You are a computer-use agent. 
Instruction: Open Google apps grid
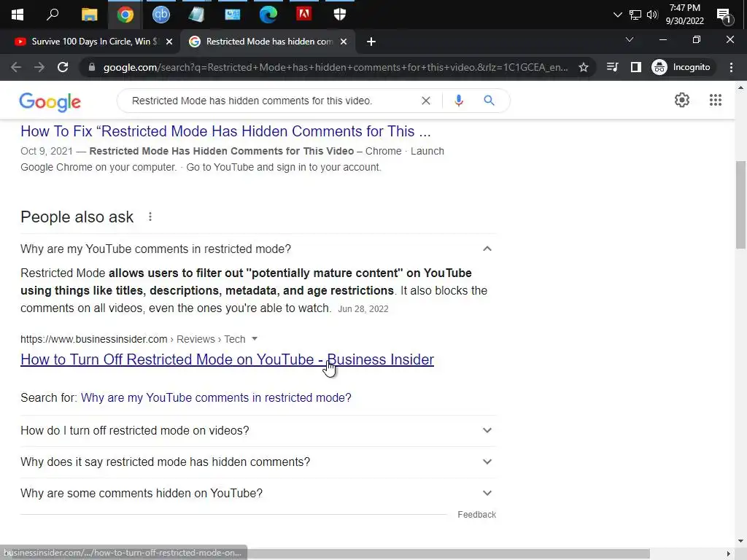pyautogui.click(x=715, y=100)
